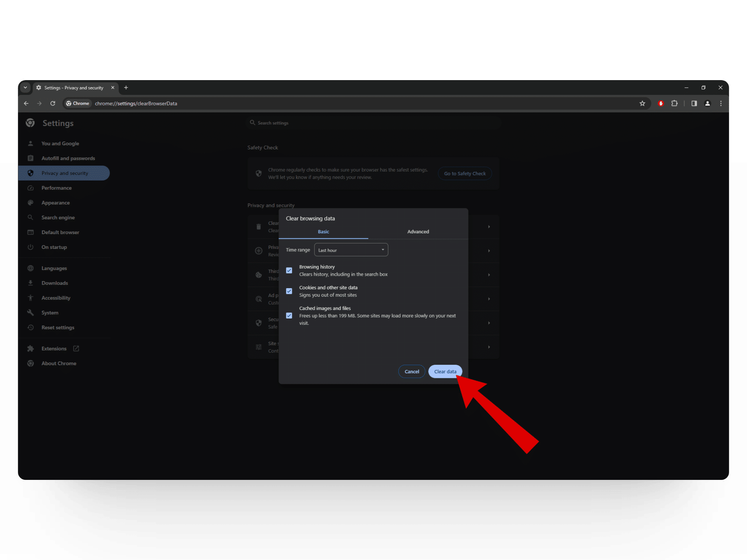Click the red ad blocker extension icon

click(x=661, y=103)
